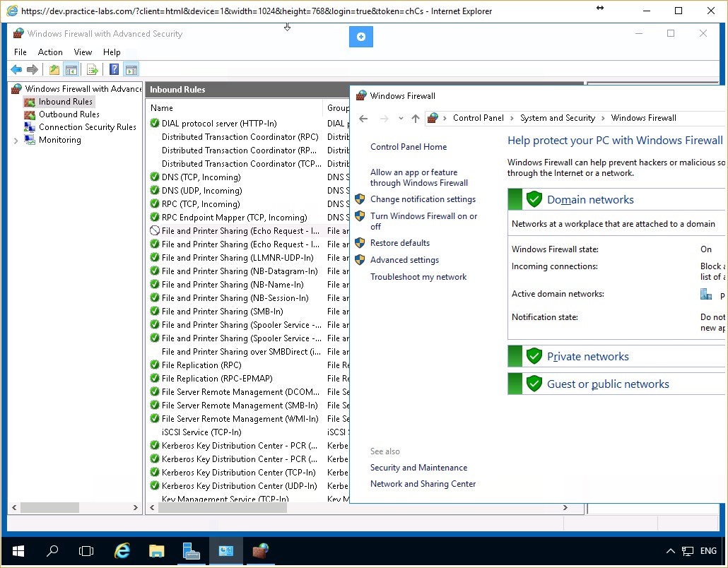Toggle the Show/Hide Action Pane icon
The width and height of the screenshot is (728, 568).
[131, 69]
